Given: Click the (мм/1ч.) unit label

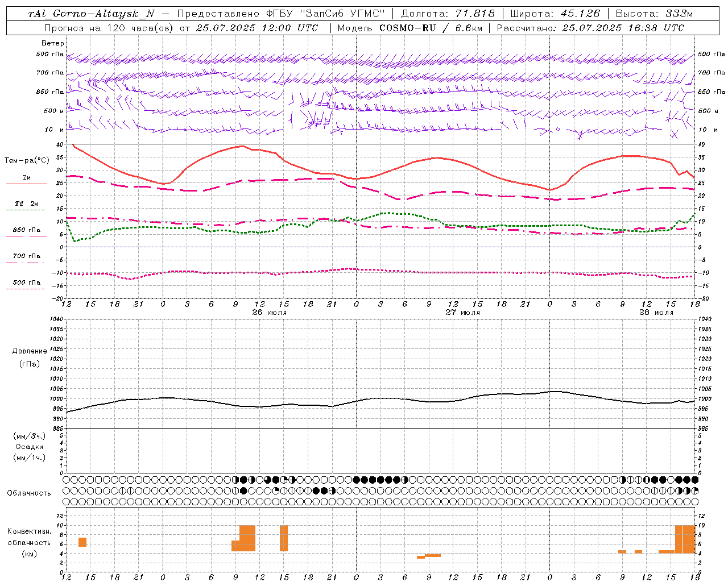Looking at the screenshot, I should [x=30, y=457].
